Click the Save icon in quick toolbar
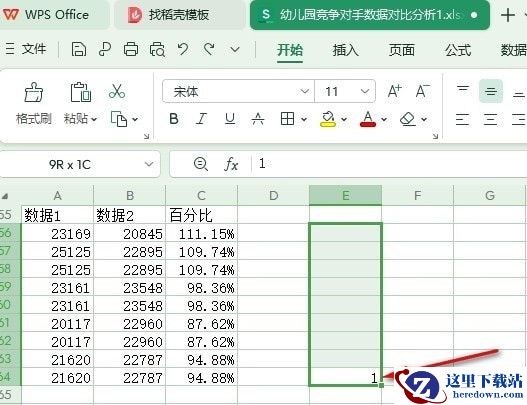 pos(79,49)
